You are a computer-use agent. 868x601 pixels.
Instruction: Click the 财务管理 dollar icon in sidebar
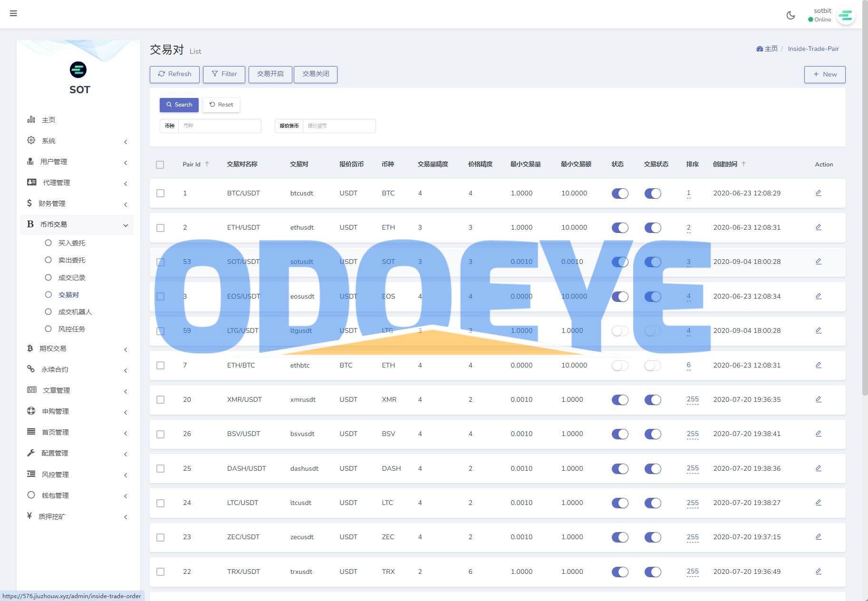tap(29, 203)
